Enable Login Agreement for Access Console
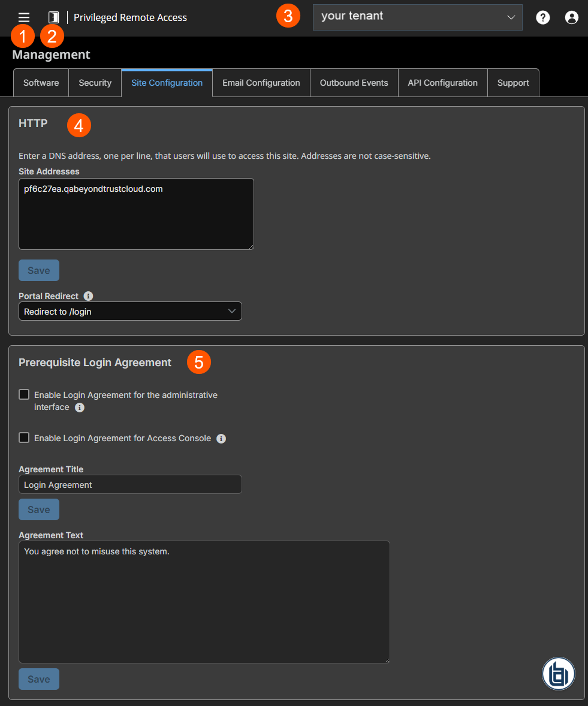This screenshot has height=706, width=588. click(24, 438)
